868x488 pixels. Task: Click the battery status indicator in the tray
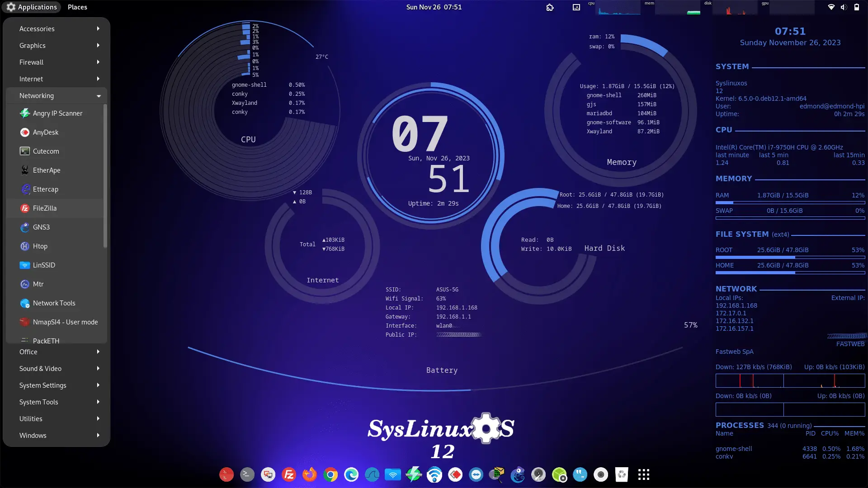[857, 7]
